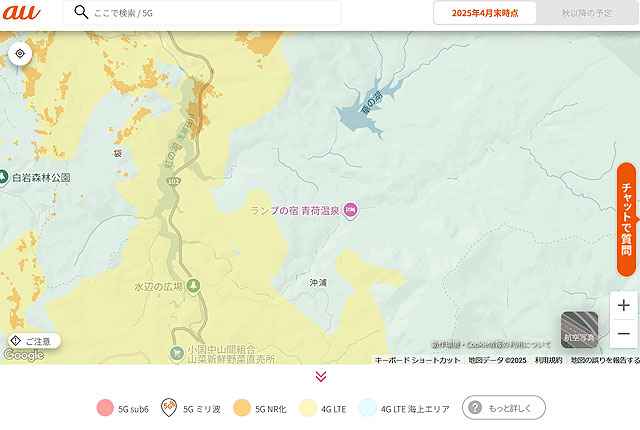640x430 pixels.
Task: Click the 青荷温泉 lodging pin icon
Action: pyautogui.click(x=350, y=211)
